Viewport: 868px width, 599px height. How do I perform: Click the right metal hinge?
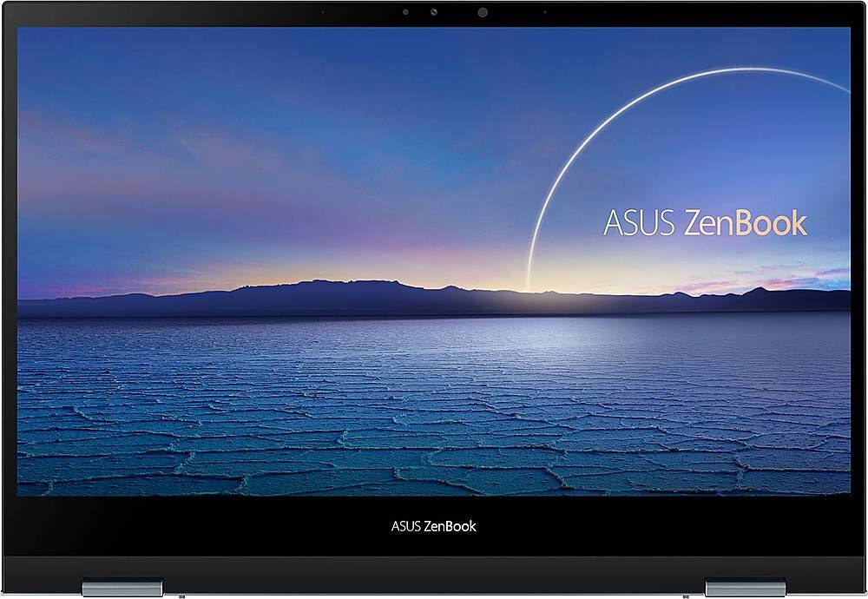point(745,586)
